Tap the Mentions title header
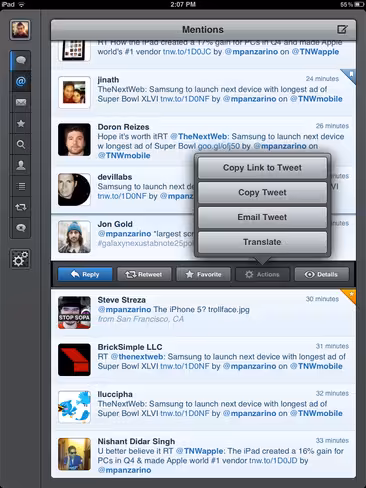The height and width of the screenshot is (488, 366). pyautogui.click(x=203, y=30)
